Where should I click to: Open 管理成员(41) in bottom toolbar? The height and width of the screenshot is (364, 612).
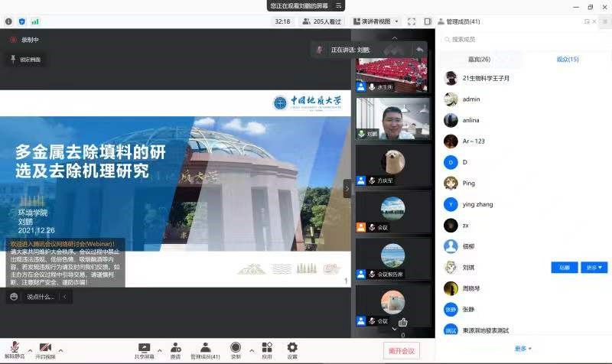pos(205,348)
